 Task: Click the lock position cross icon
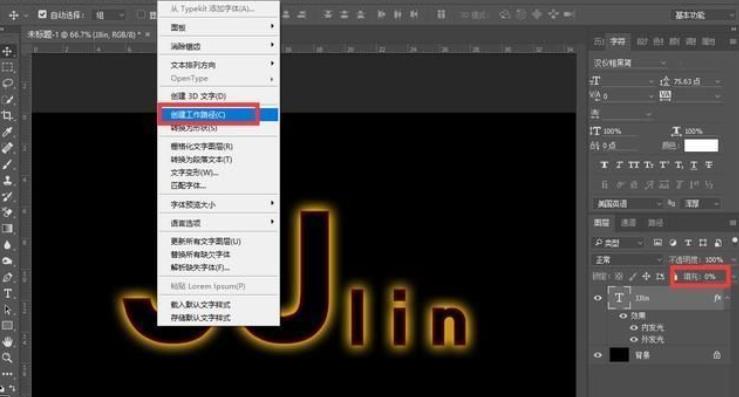pos(646,276)
